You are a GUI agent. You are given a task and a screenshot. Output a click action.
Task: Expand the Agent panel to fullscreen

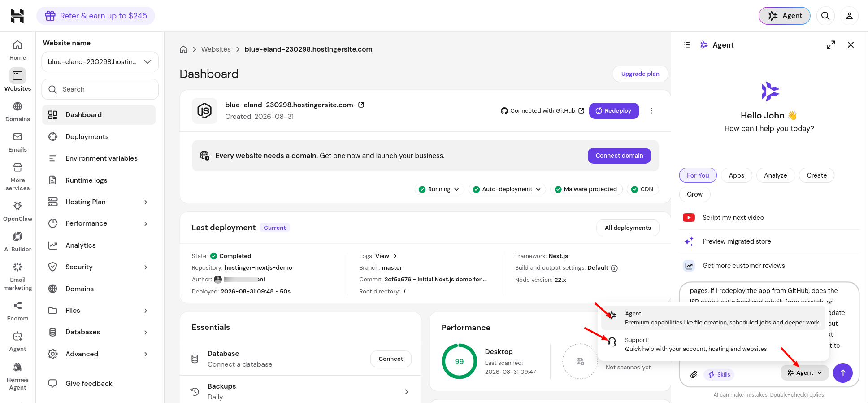click(x=831, y=45)
